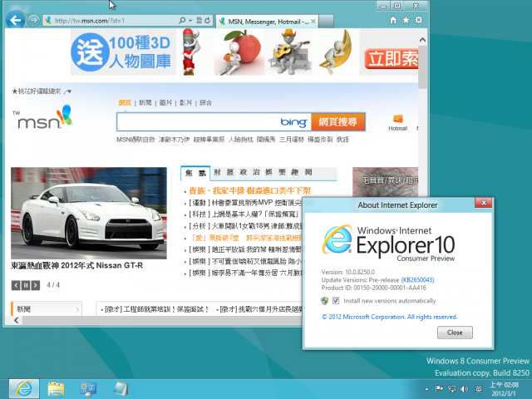This screenshot has width=532, height=399.
Task: Close About dialog with red X
Action: coord(484,203)
